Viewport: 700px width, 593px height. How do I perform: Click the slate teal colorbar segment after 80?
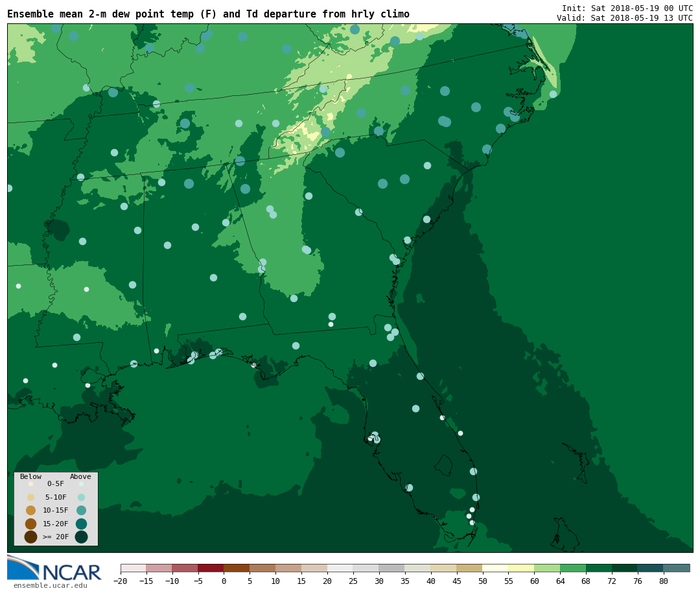pos(676,568)
